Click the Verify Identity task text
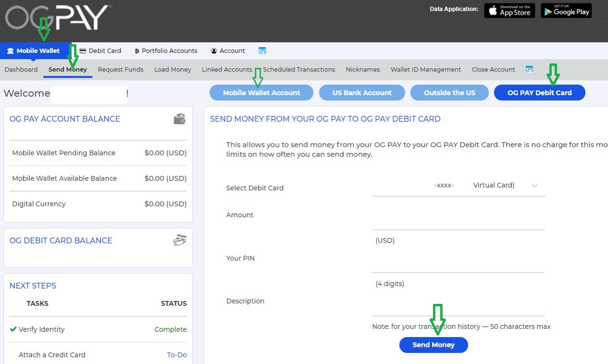The image size is (608, 364). tap(41, 329)
